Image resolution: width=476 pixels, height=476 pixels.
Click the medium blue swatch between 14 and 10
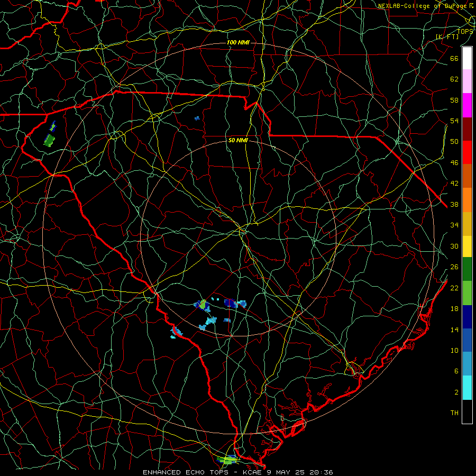coord(467,340)
